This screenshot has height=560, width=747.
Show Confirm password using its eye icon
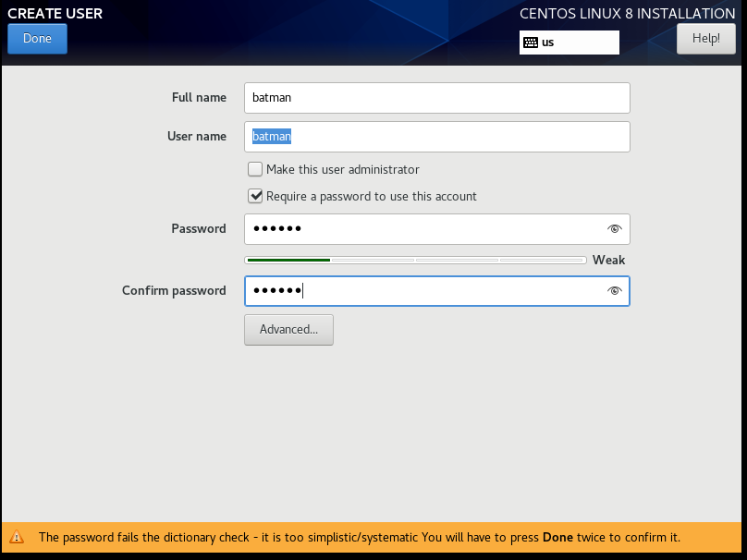pos(614,290)
